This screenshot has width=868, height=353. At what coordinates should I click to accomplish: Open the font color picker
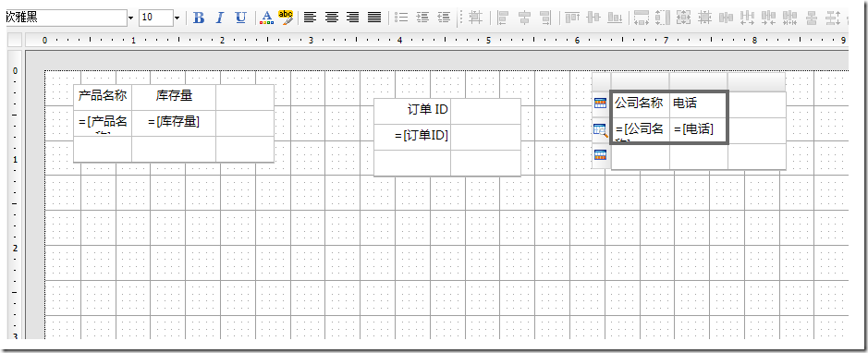[x=267, y=18]
